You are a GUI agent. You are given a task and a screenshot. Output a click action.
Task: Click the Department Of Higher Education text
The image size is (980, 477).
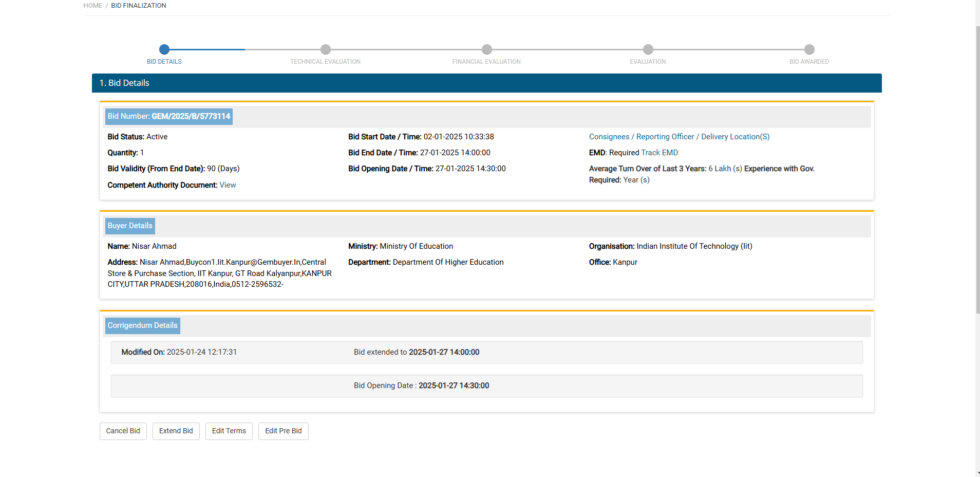pyautogui.click(x=426, y=262)
